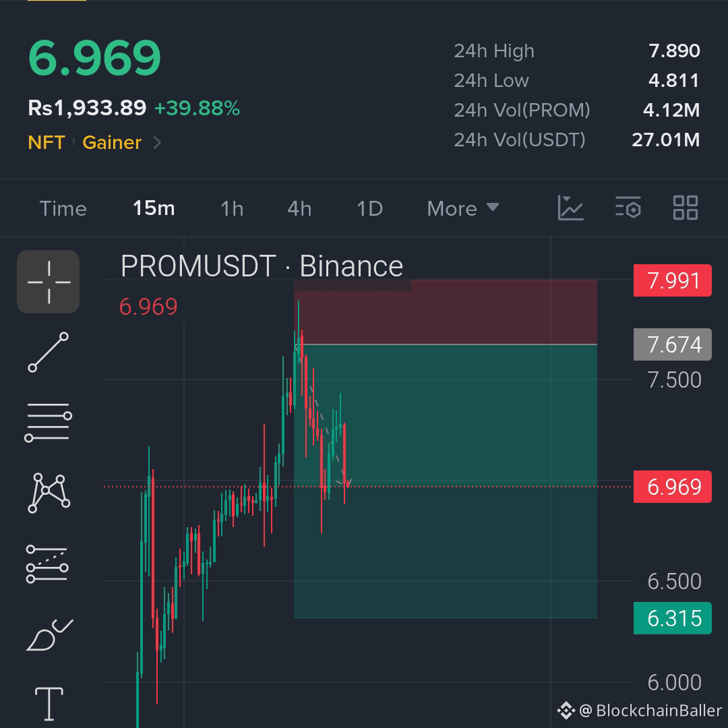Select the brush drawing tool
This screenshot has height=728, width=728.
click(x=49, y=635)
